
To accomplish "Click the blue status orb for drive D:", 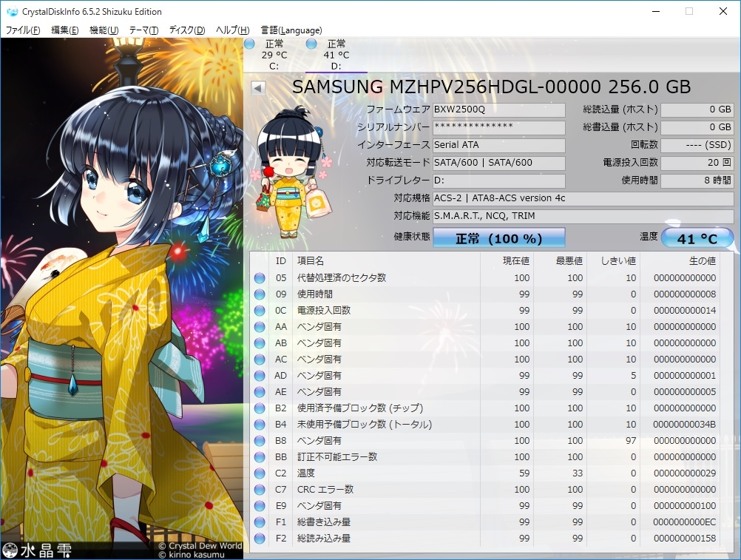I will 311,44.
